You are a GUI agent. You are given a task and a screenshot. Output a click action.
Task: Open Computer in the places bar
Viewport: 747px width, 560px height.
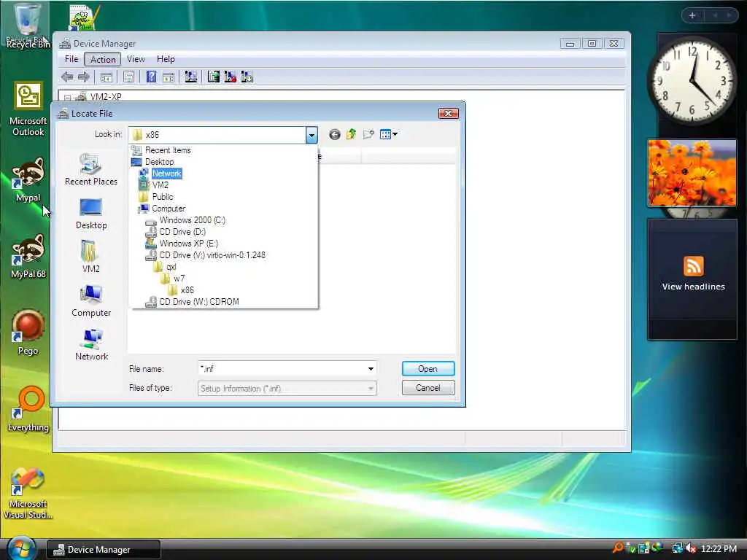(x=91, y=301)
